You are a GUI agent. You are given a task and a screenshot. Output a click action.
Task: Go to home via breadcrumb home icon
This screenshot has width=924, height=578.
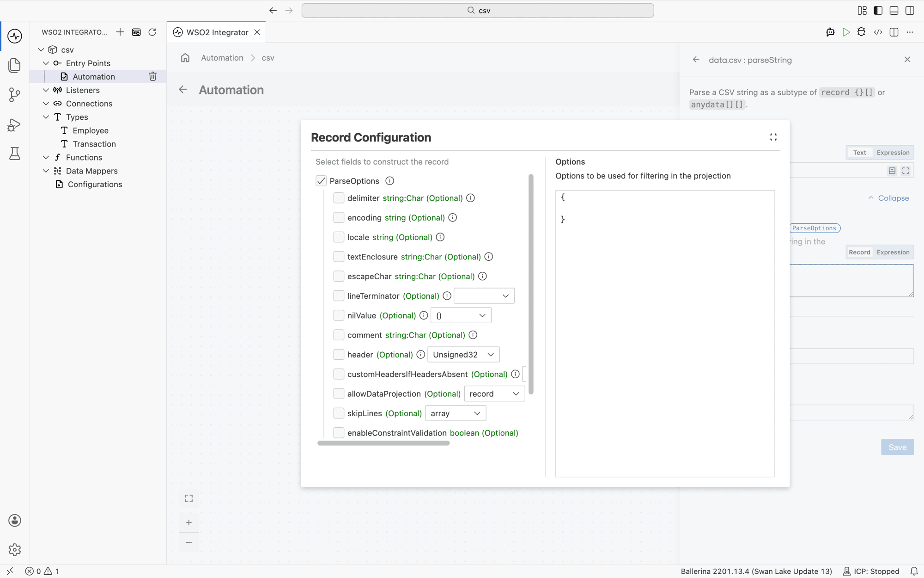point(185,58)
